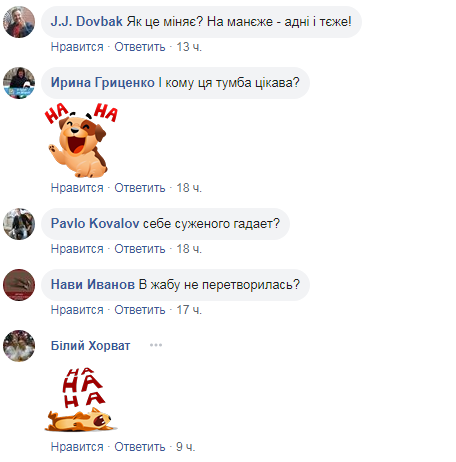Click Нави Иванов's round avatar
This screenshot has width=456, height=462.
click(x=19, y=285)
